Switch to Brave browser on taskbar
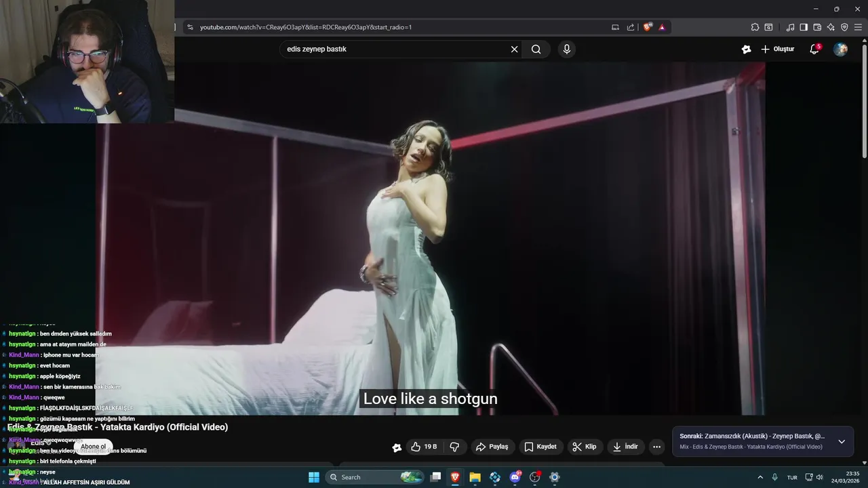The image size is (868, 488). (455, 477)
